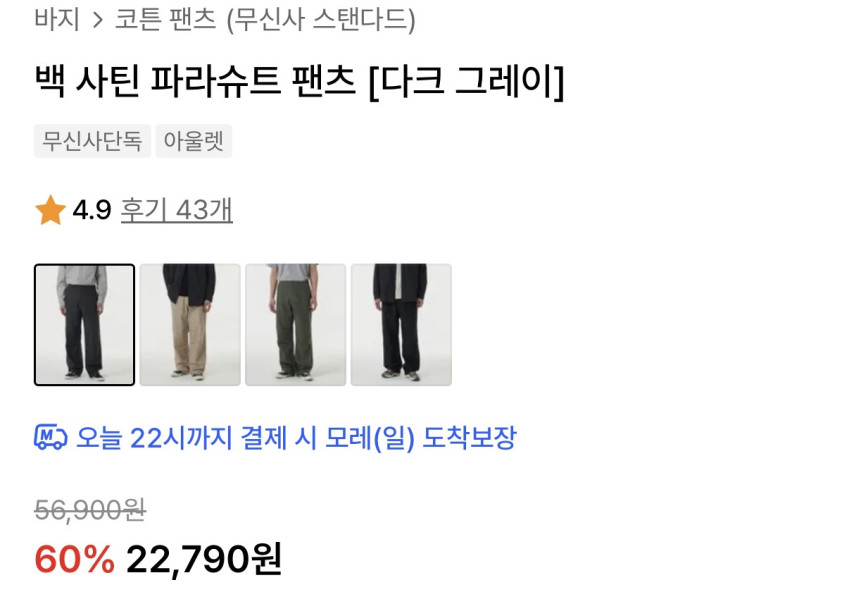Image resolution: width=849 pixels, height=592 pixels.
Task: Choose the olive green pants thumbnail
Action: [x=296, y=324]
